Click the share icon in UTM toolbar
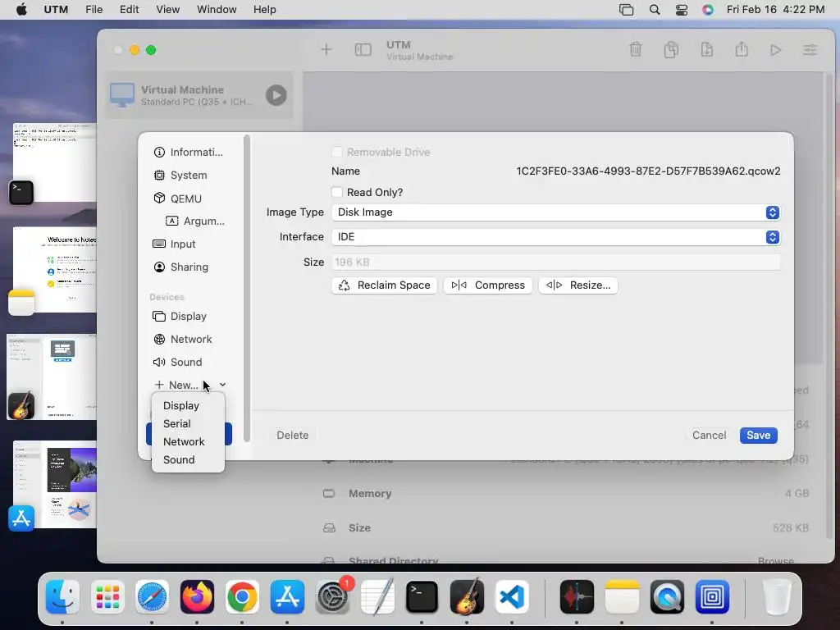840x630 pixels. pos(742,50)
